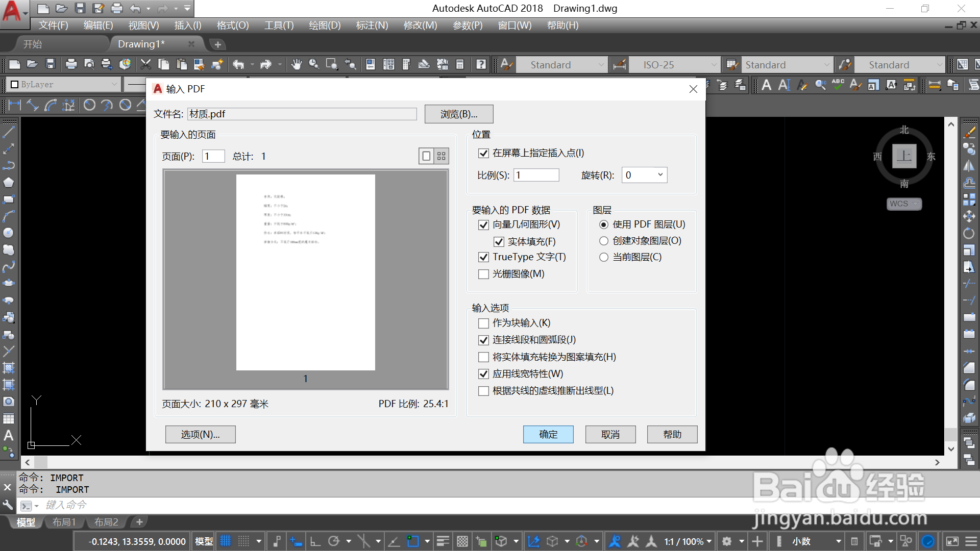
Task: Click the scale 比例(S) input field
Action: pyautogui.click(x=536, y=175)
